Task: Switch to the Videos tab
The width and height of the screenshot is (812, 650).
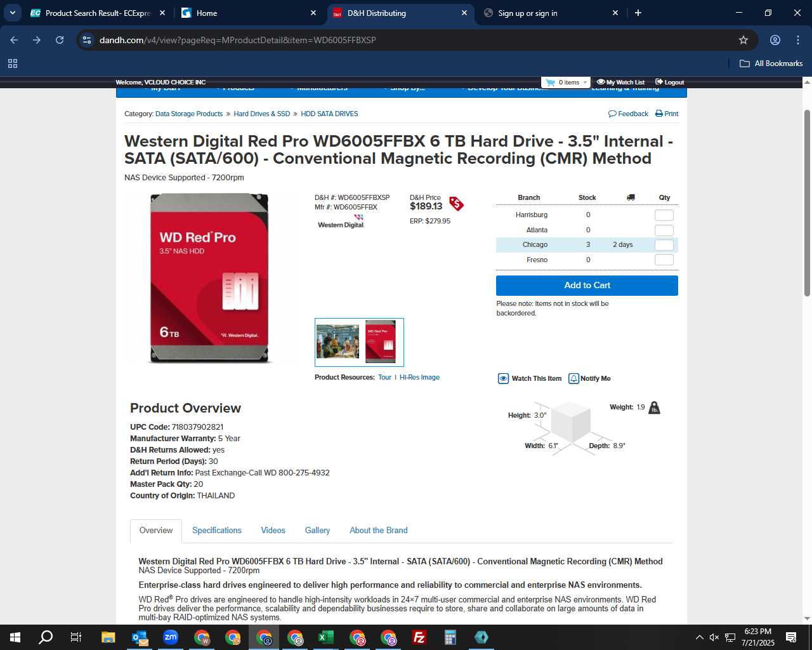Action: [x=273, y=531]
